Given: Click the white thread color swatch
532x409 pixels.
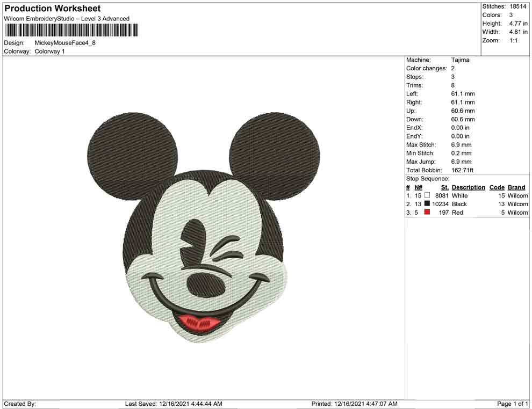Looking at the screenshot, I should 427,195.
